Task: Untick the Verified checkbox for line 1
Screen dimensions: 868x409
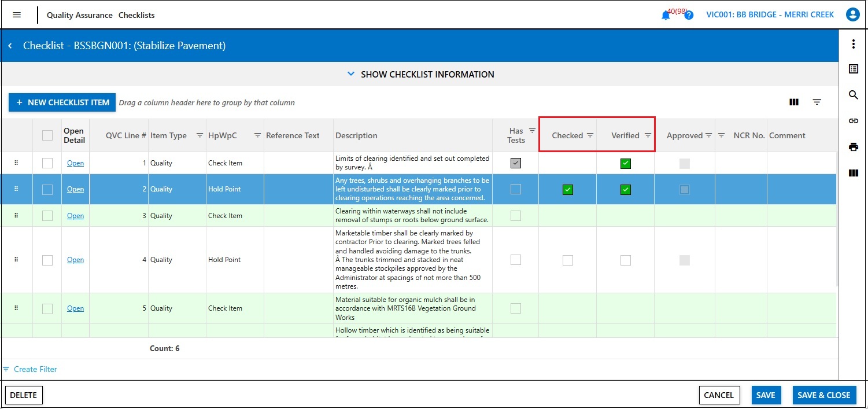Action: click(626, 164)
